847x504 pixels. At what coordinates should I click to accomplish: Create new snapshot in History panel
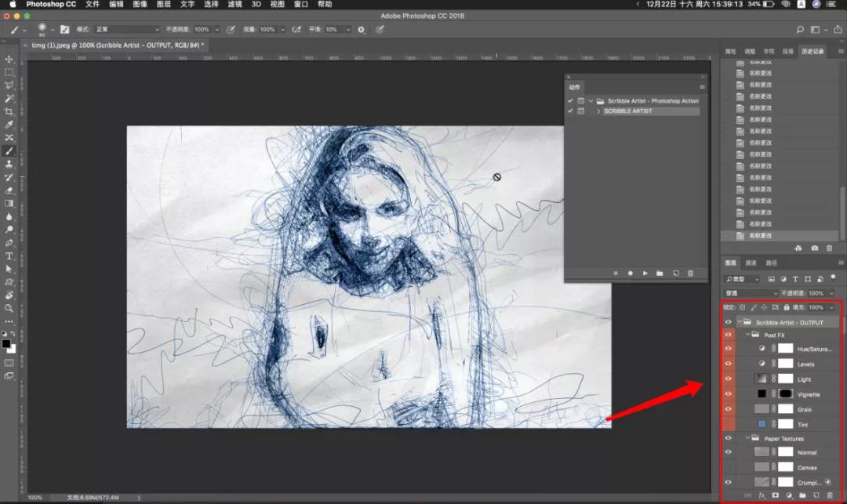tap(814, 248)
